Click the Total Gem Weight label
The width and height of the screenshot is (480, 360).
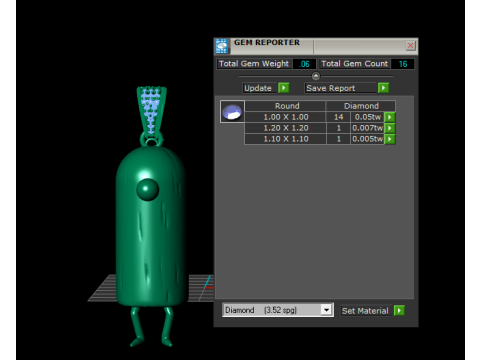254,64
